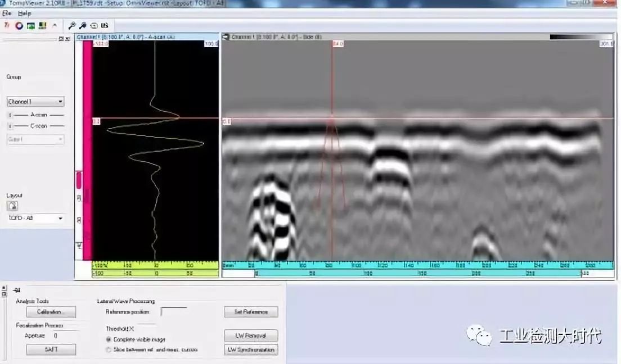
Task: Click the US toolbar icon
Action: point(105,25)
